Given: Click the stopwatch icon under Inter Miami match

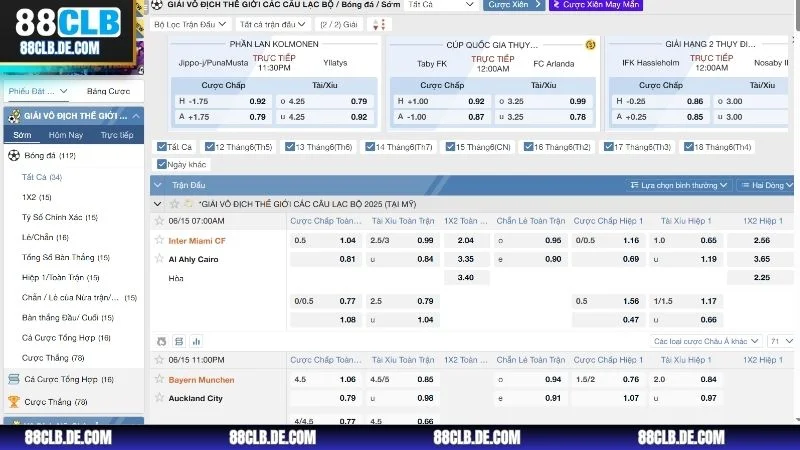Looking at the screenshot, I should tap(162, 341).
